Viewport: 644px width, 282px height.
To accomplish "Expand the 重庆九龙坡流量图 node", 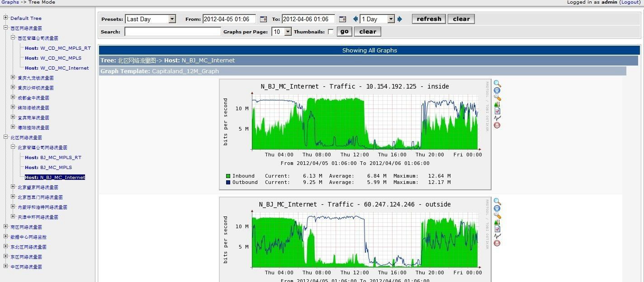I will [13, 78].
